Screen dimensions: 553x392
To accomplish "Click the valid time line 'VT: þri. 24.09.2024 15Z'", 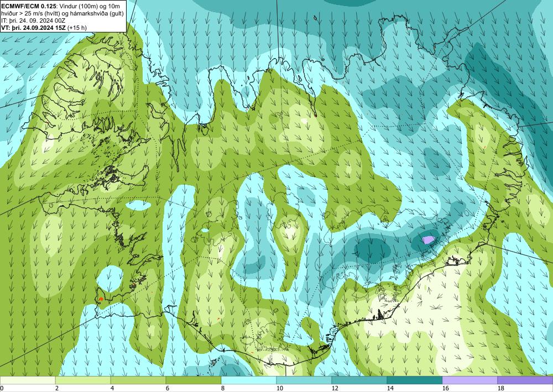I will point(34,28).
